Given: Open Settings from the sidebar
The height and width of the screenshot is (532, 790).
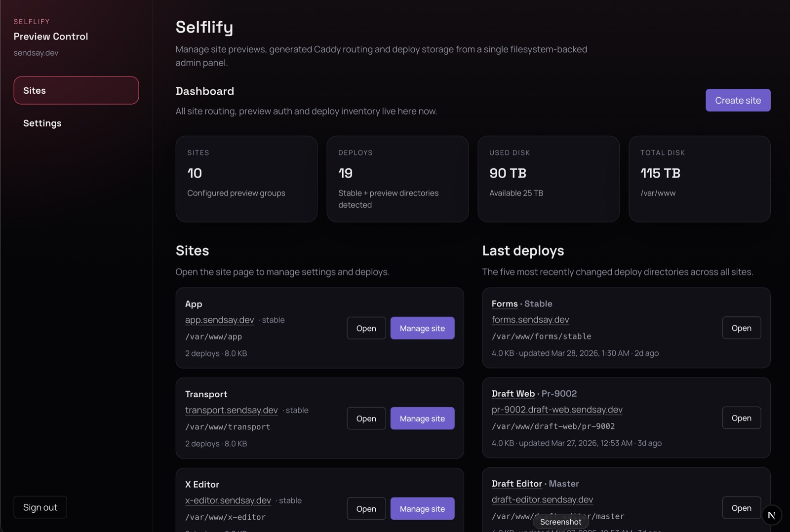Looking at the screenshot, I should tap(42, 123).
